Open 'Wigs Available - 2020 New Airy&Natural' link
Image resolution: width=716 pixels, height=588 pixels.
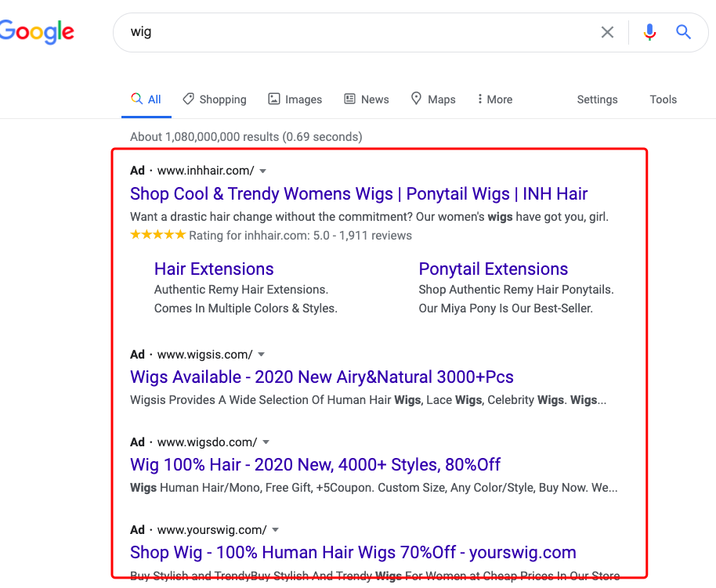pyautogui.click(x=321, y=377)
